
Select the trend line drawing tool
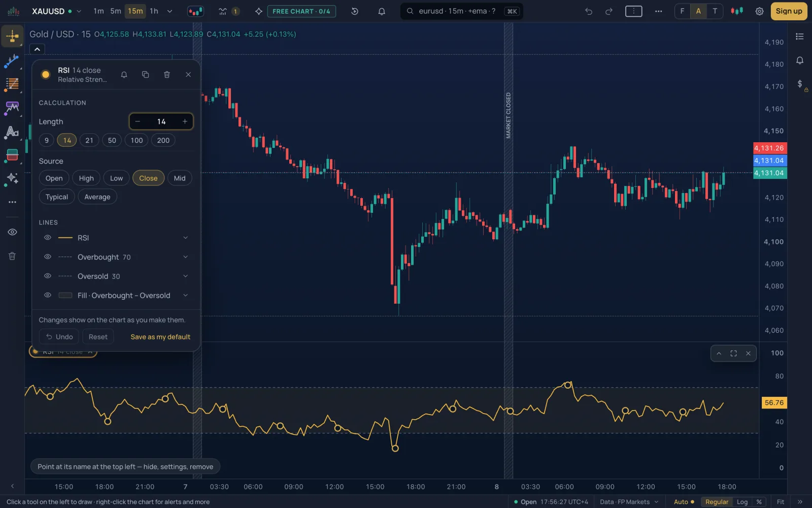tap(12, 61)
